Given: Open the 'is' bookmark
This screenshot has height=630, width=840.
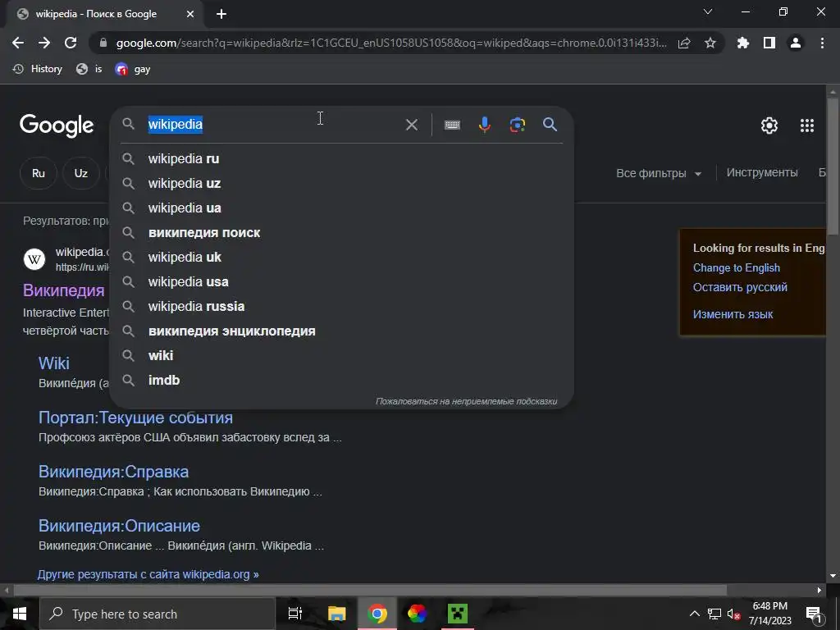Looking at the screenshot, I should coord(89,69).
